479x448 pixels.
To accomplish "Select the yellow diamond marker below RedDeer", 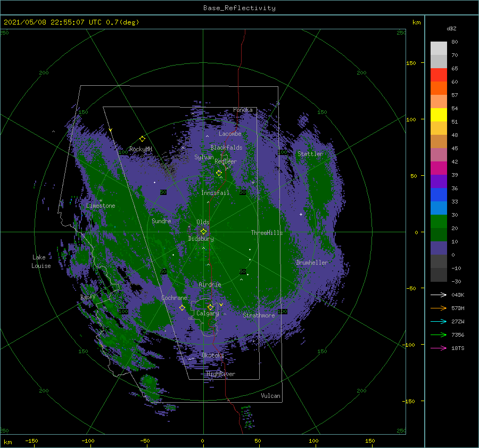I will (219, 173).
